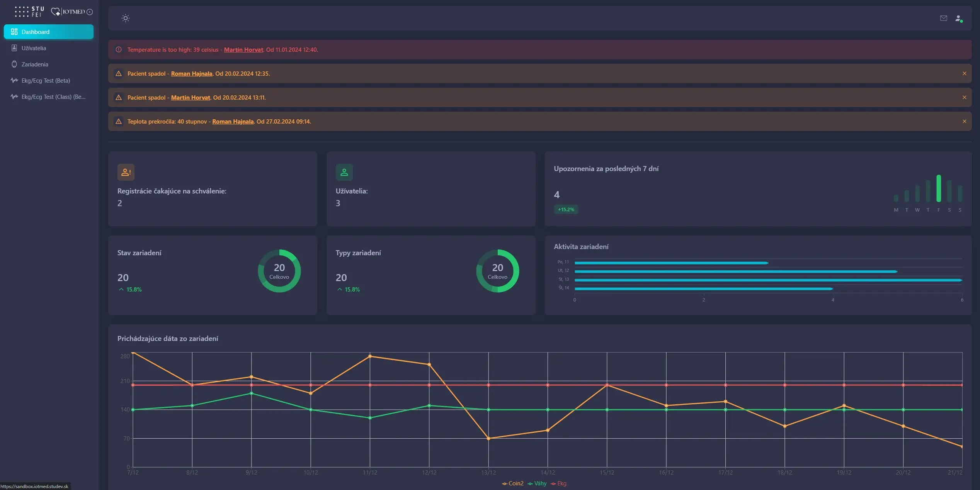Open the mail messages icon
Screen dimensions: 980x490
pos(943,18)
